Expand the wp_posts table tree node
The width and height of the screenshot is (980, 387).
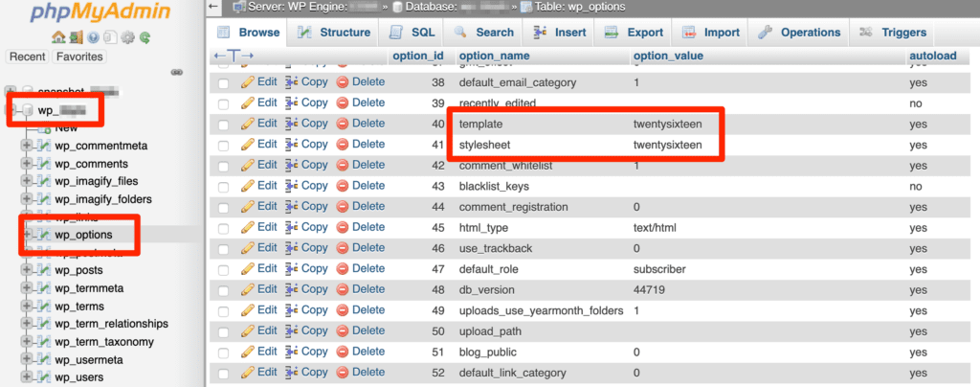26,270
